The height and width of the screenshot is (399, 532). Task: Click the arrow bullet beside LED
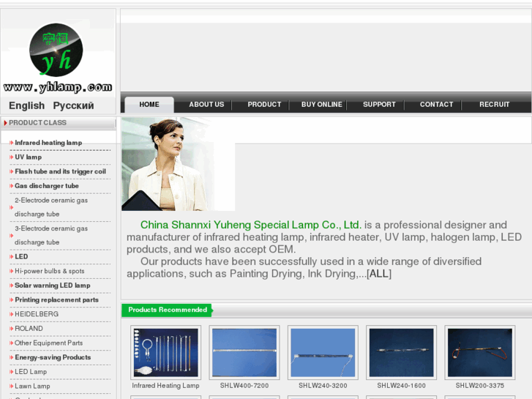point(12,257)
